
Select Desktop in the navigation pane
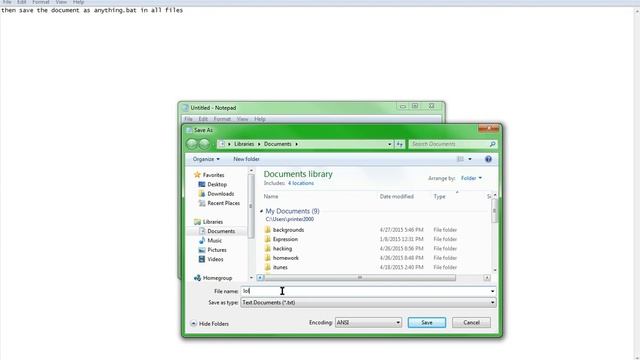tap(217, 184)
